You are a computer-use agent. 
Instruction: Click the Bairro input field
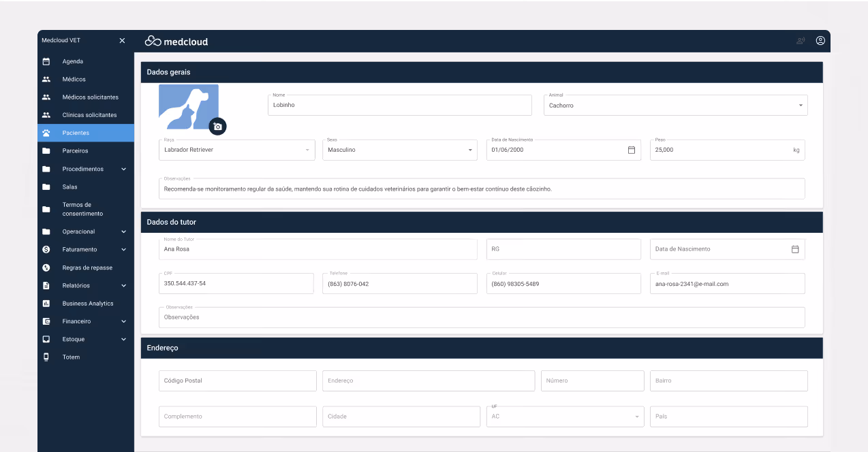click(729, 381)
